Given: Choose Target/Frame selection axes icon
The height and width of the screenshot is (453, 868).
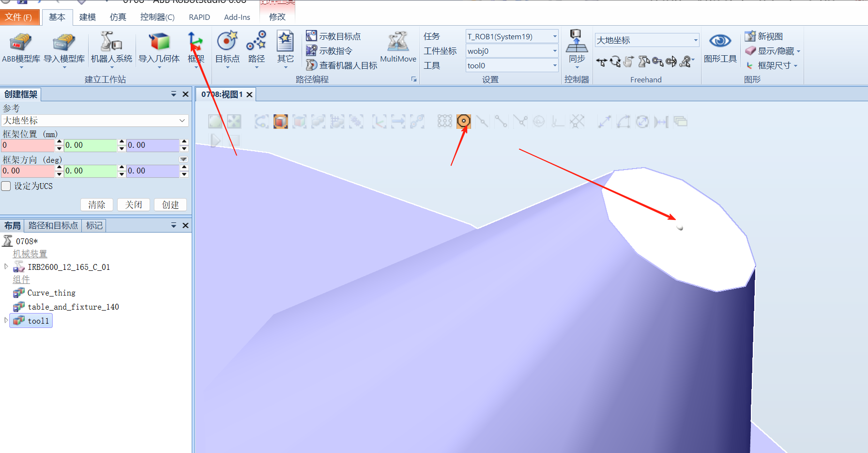Looking at the screenshot, I should [x=379, y=121].
